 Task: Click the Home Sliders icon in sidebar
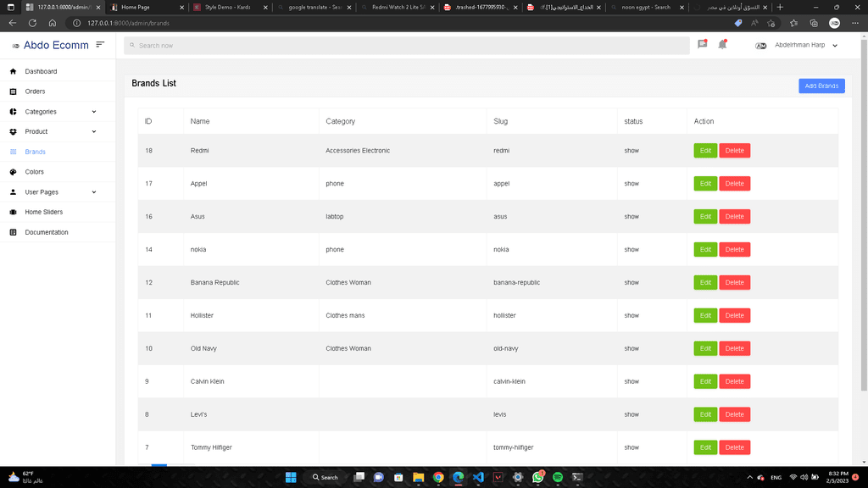[14, 212]
